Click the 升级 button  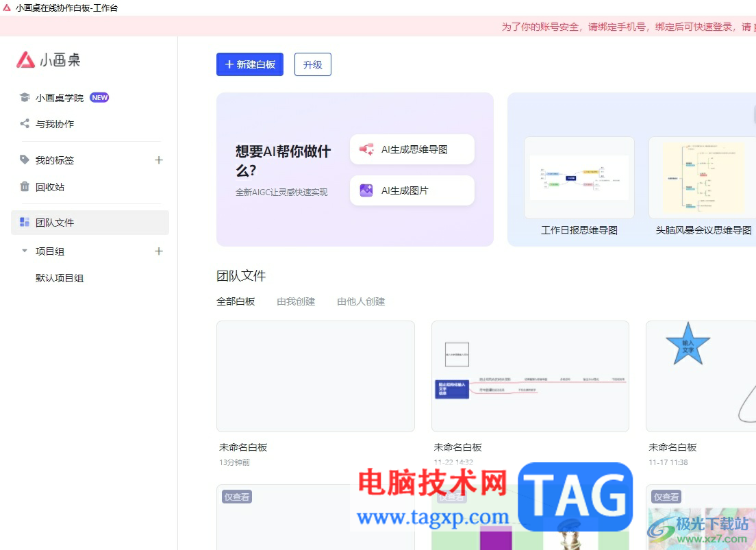(313, 64)
